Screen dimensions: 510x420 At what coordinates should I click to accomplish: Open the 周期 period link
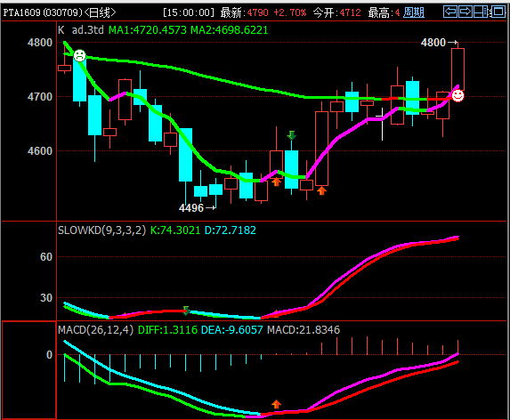pyautogui.click(x=414, y=12)
